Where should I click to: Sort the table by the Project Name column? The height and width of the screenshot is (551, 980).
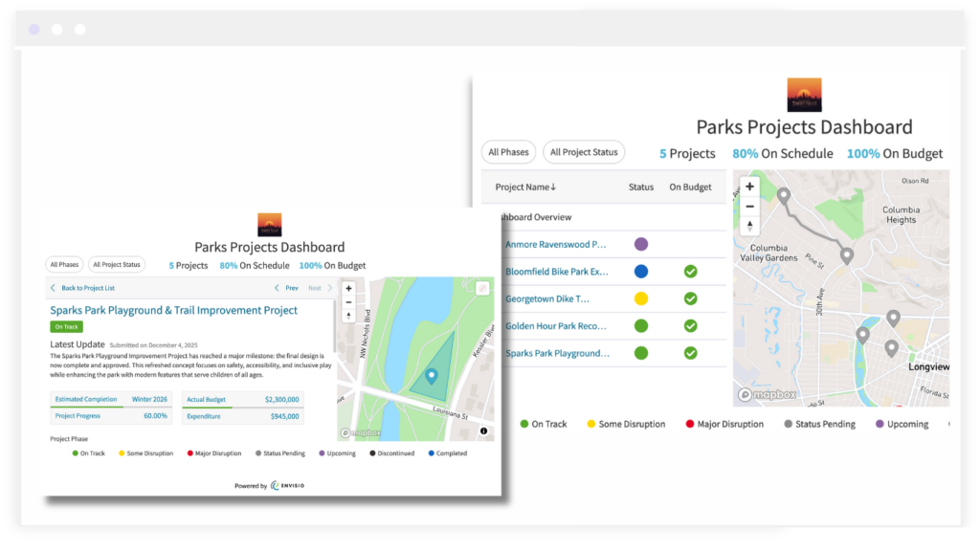[x=525, y=187]
